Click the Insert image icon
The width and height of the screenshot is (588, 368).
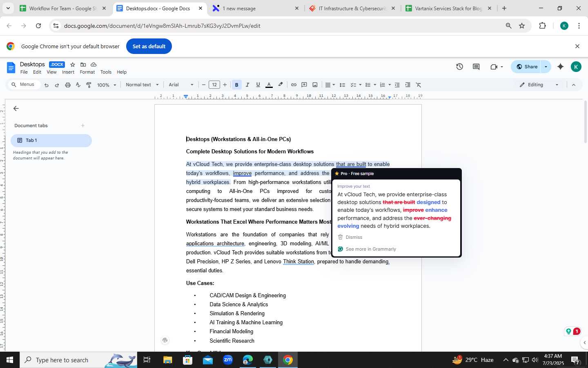(315, 85)
